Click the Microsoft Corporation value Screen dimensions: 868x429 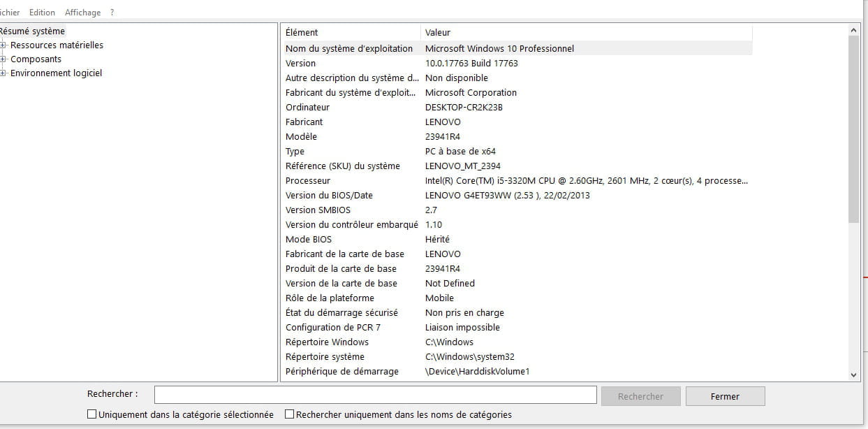tap(471, 92)
